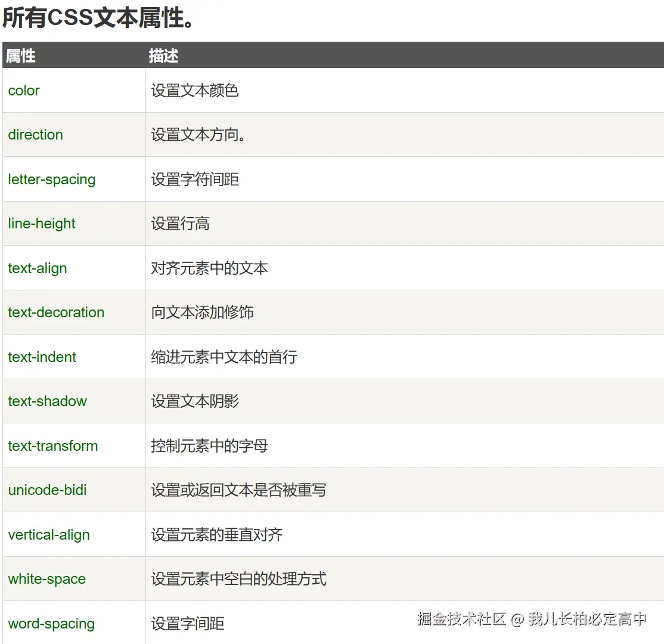Open the text-indent property link

point(42,357)
